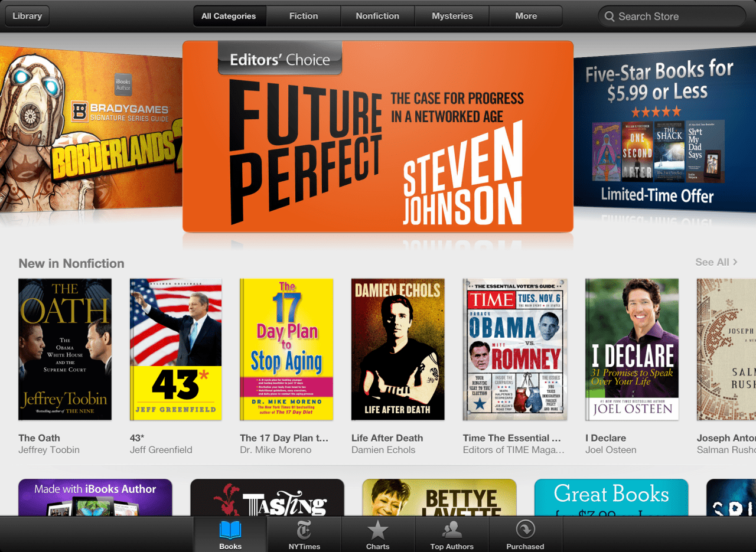756x552 pixels.
Task: Click the title text 'The Oath'
Action: [x=39, y=438]
